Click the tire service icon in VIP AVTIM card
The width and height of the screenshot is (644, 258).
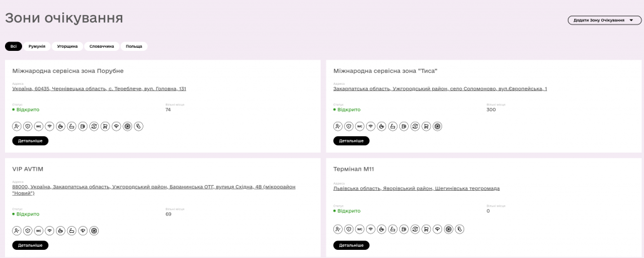coord(94,231)
